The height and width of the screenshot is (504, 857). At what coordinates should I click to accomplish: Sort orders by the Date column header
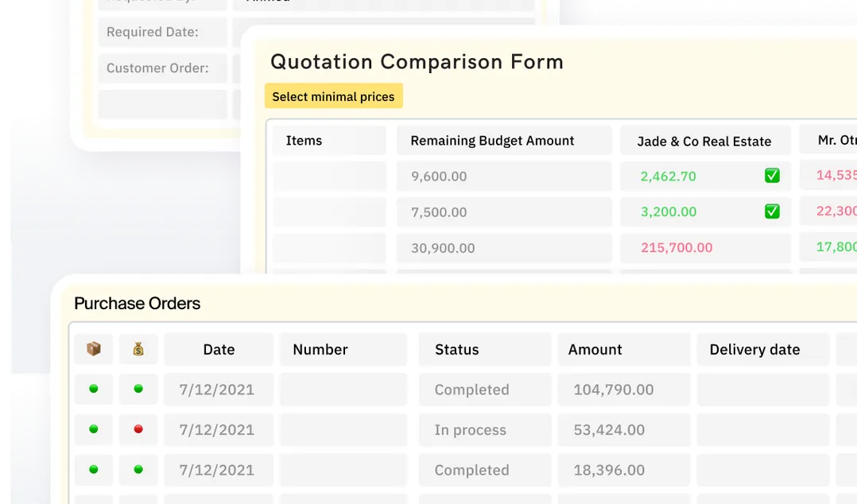click(219, 349)
